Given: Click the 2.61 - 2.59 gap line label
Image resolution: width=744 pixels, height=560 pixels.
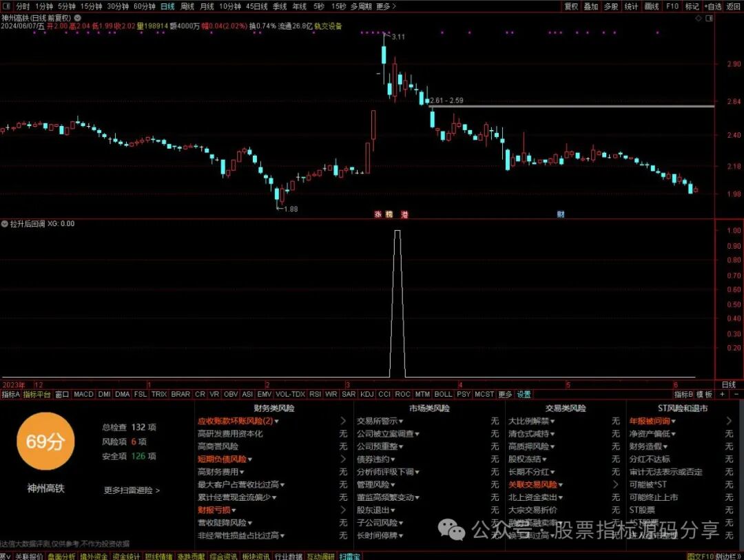Looking at the screenshot, I should tap(446, 100).
